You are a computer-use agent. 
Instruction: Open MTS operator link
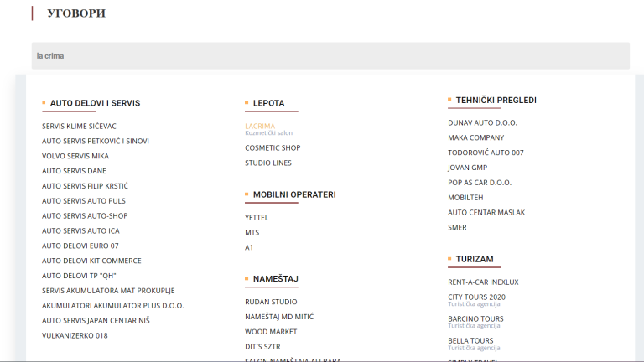[x=252, y=233]
